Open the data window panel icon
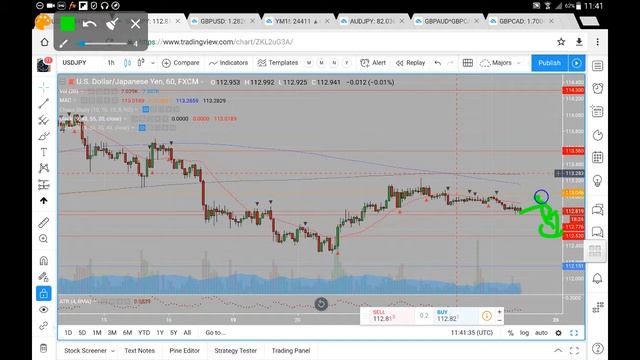 pyautogui.click(x=598, y=111)
